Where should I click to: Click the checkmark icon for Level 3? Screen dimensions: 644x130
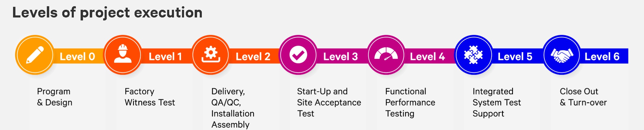pyautogui.click(x=298, y=55)
